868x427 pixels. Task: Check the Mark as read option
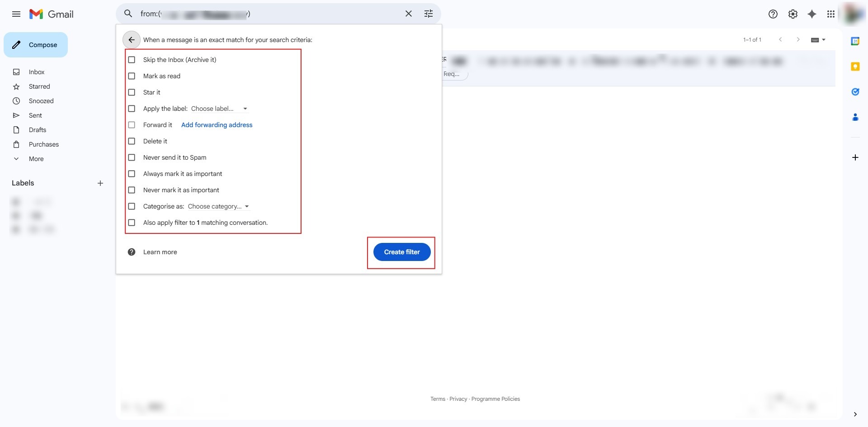(132, 76)
